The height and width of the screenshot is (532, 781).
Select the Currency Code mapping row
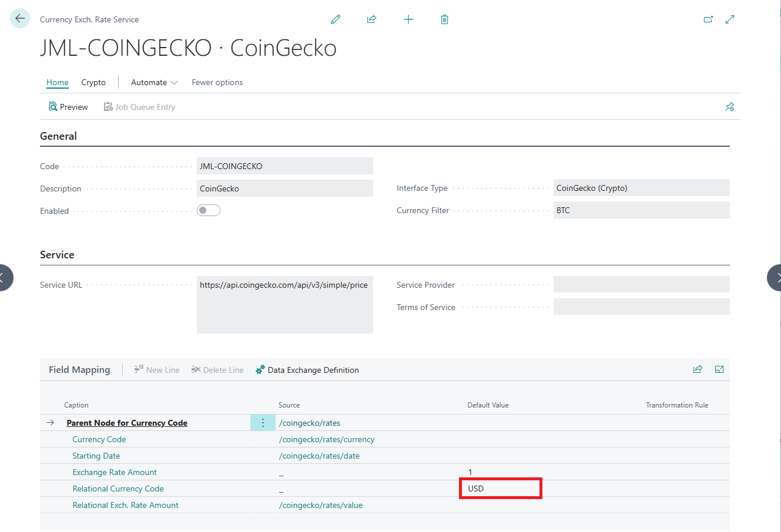pyautogui.click(x=385, y=439)
